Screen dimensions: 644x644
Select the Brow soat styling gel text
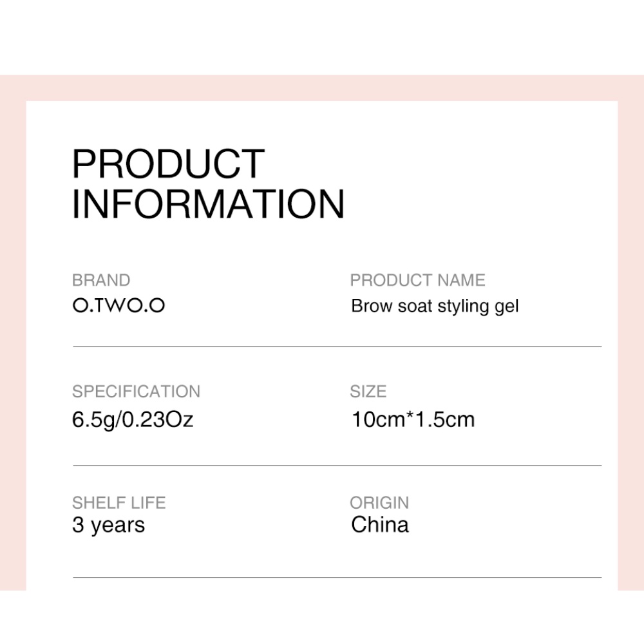[435, 306]
